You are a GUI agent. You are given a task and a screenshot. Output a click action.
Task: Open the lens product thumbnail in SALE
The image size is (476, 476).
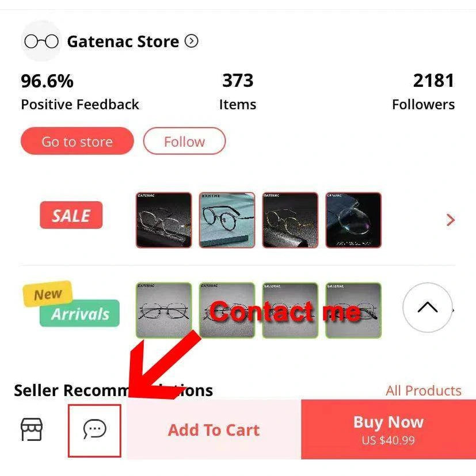[x=353, y=220]
